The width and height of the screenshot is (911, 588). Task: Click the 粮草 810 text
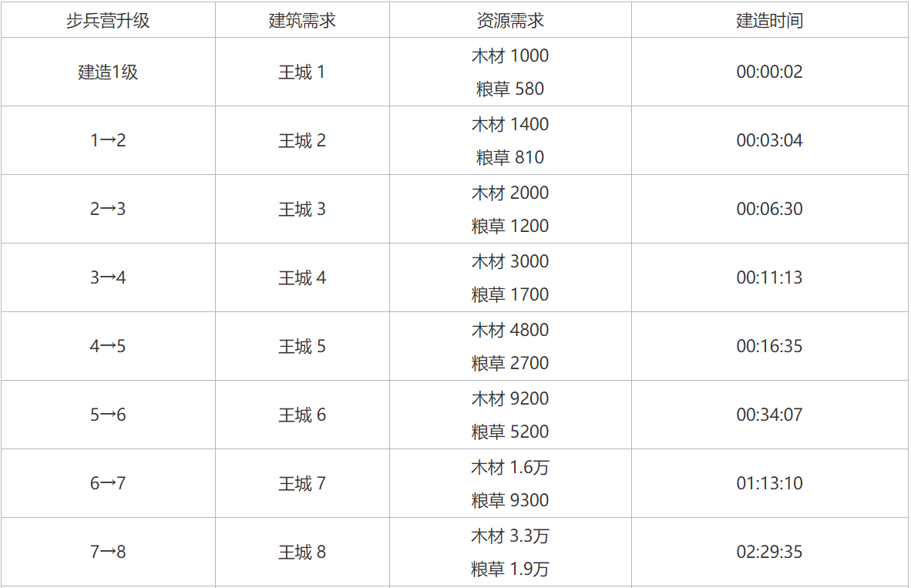pyautogui.click(x=510, y=158)
